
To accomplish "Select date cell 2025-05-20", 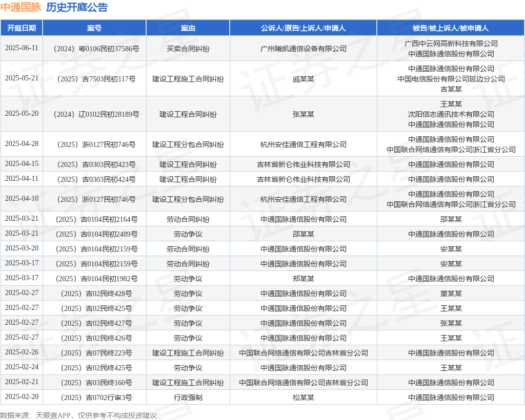I will 22,113.
